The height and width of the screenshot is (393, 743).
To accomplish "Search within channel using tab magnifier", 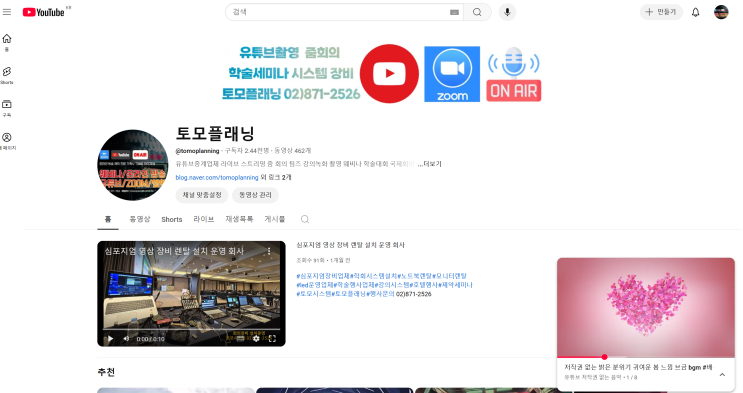I will point(305,219).
